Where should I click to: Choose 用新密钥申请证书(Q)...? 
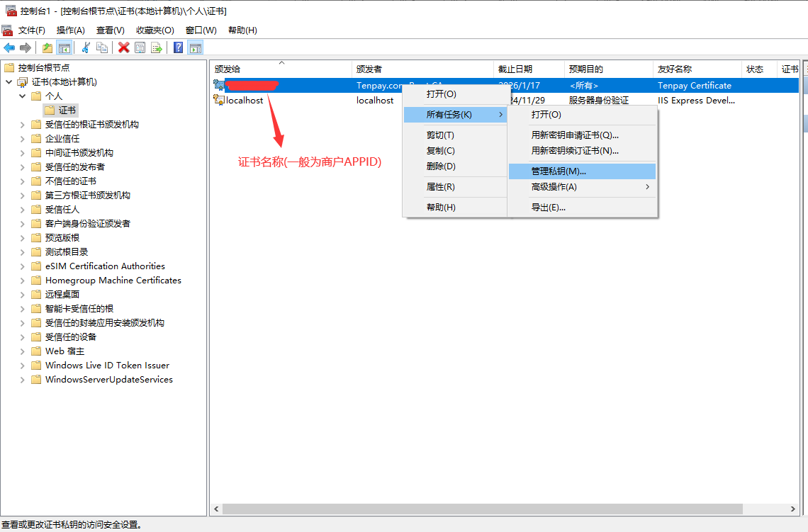[582, 135]
